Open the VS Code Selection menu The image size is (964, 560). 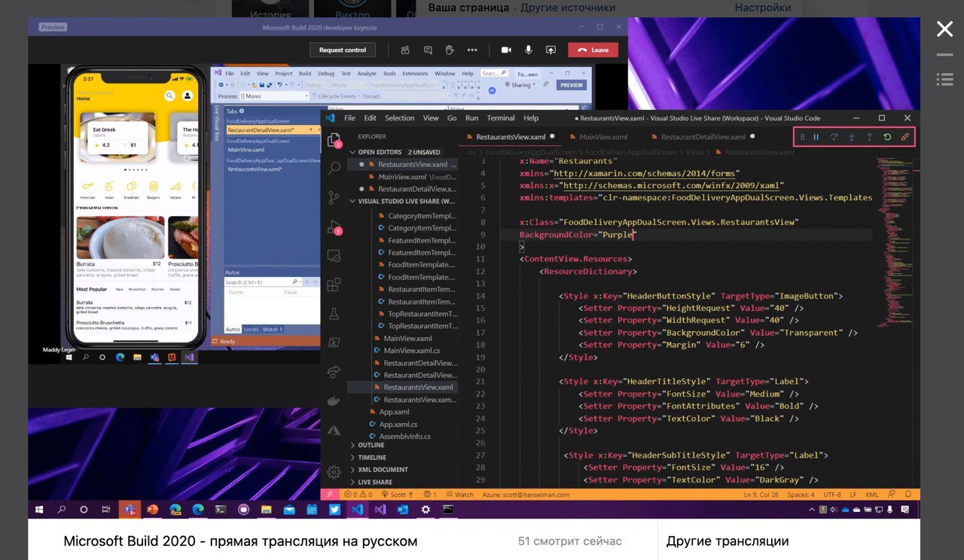[x=399, y=118]
